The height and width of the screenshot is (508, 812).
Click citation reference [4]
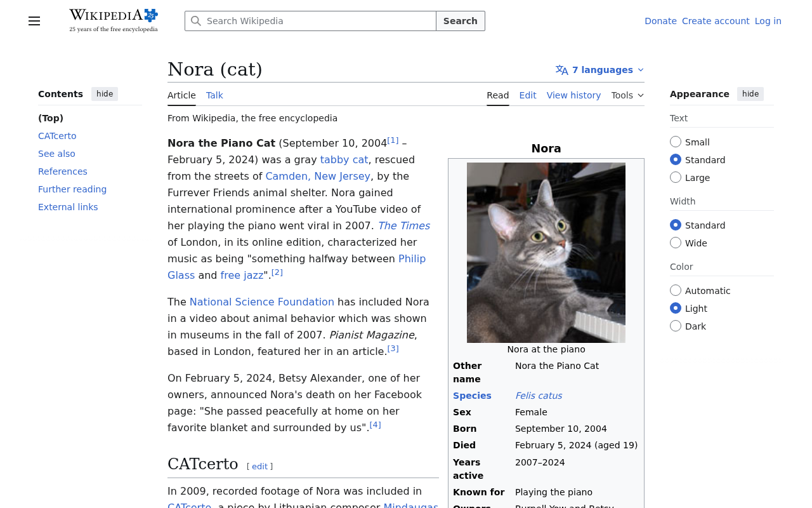tap(376, 424)
